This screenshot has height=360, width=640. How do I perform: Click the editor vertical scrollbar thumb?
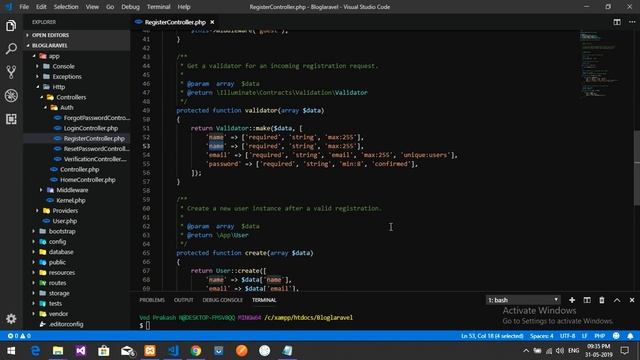[x=637, y=167]
